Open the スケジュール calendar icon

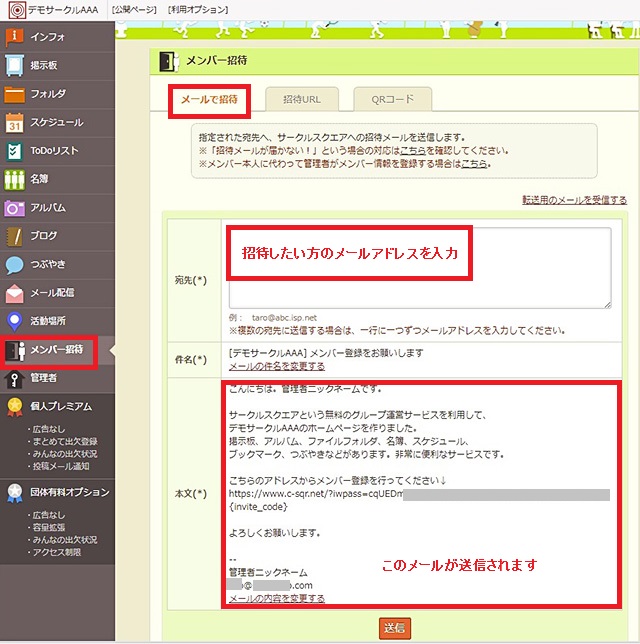pyautogui.click(x=14, y=122)
